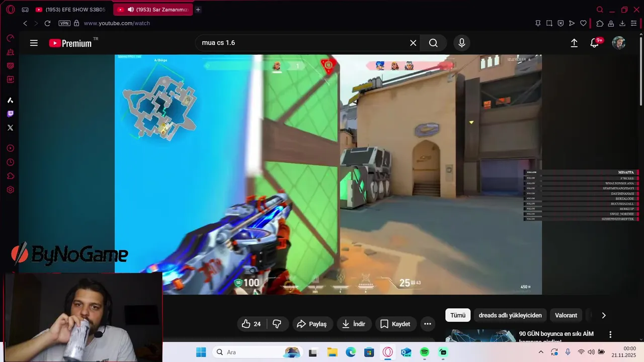Screen dimensions: 644x362
Task: Open Windows Start button
Action: click(201, 352)
